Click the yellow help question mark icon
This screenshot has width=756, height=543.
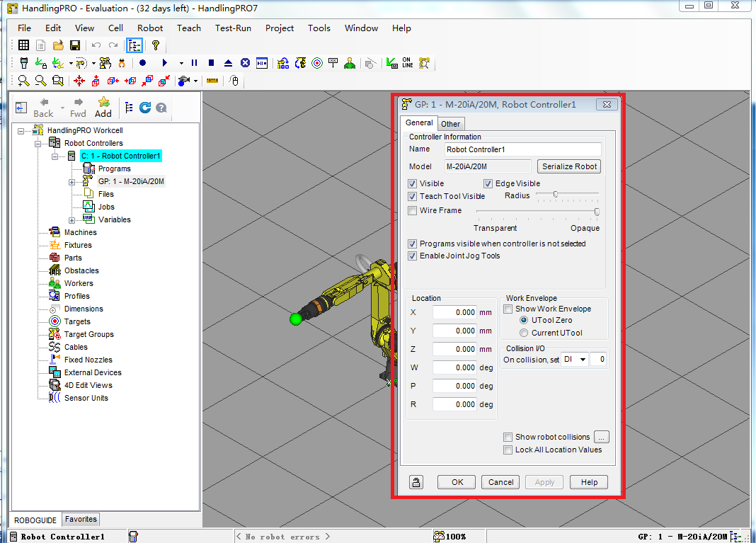(156, 45)
